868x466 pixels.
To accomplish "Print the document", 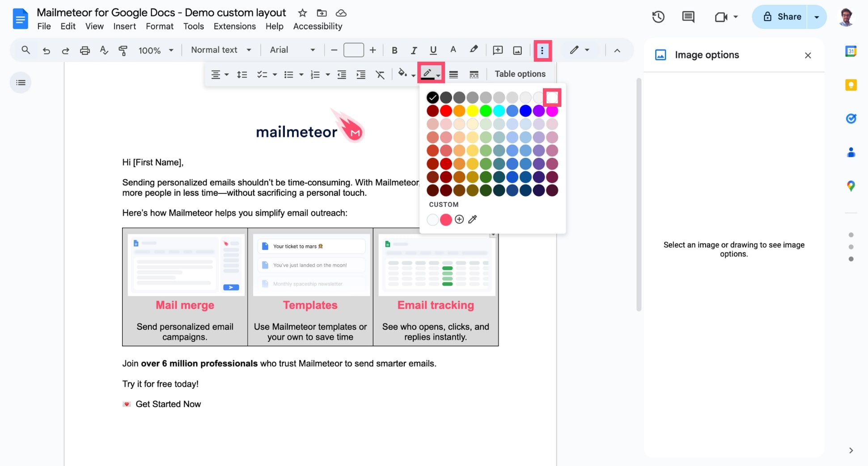I will 85,50.
